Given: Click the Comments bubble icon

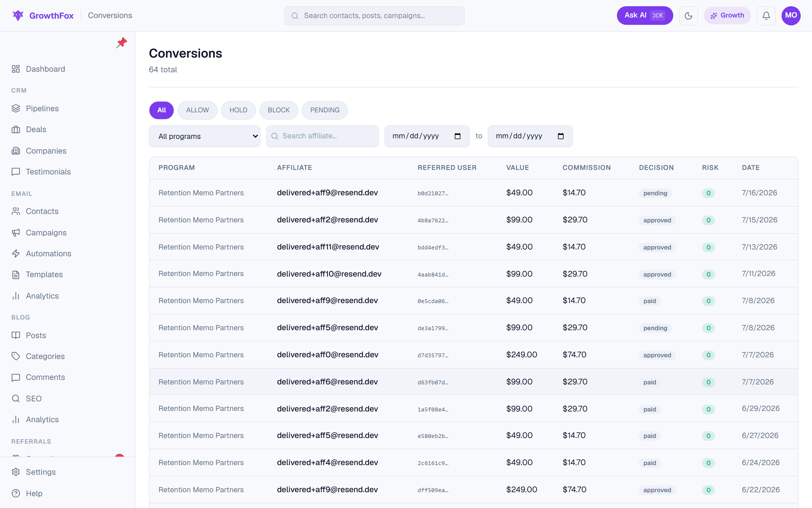Looking at the screenshot, I should click(16, 377).
